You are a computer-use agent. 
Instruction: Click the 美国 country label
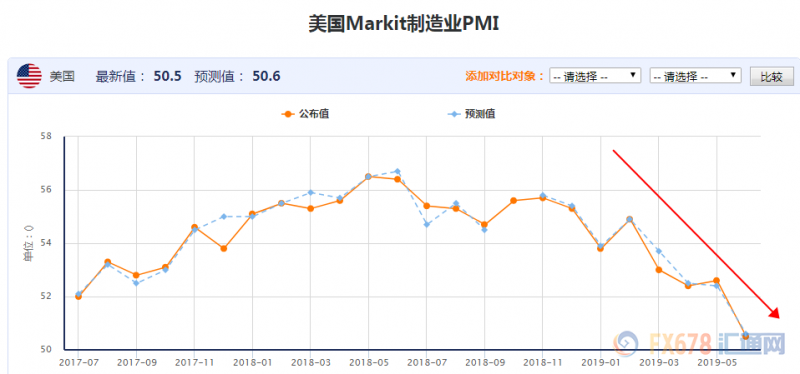coord(62,77)
